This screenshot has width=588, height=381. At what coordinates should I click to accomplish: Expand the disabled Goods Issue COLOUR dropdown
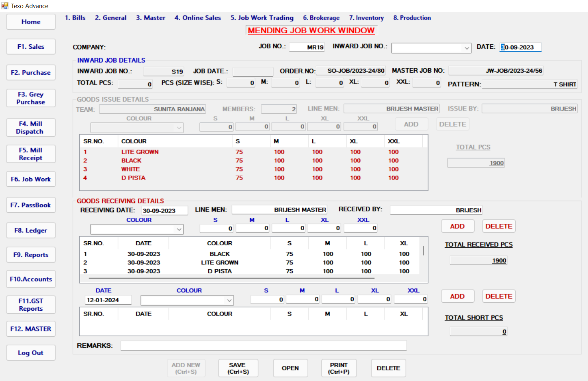[179, 128]
